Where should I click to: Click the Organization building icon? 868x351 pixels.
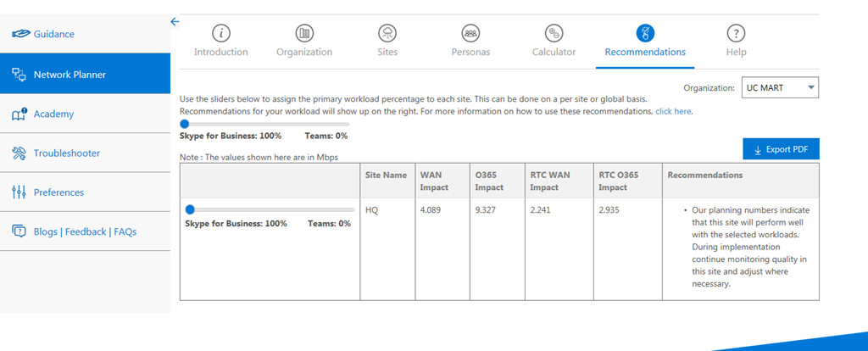pos(303,33)
